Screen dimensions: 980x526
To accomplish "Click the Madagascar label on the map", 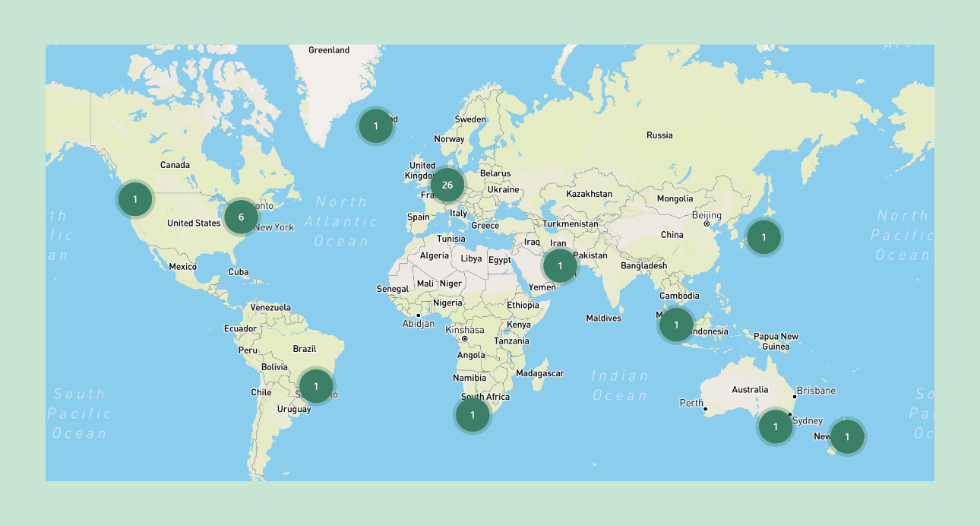I will (x=540, y=373).
